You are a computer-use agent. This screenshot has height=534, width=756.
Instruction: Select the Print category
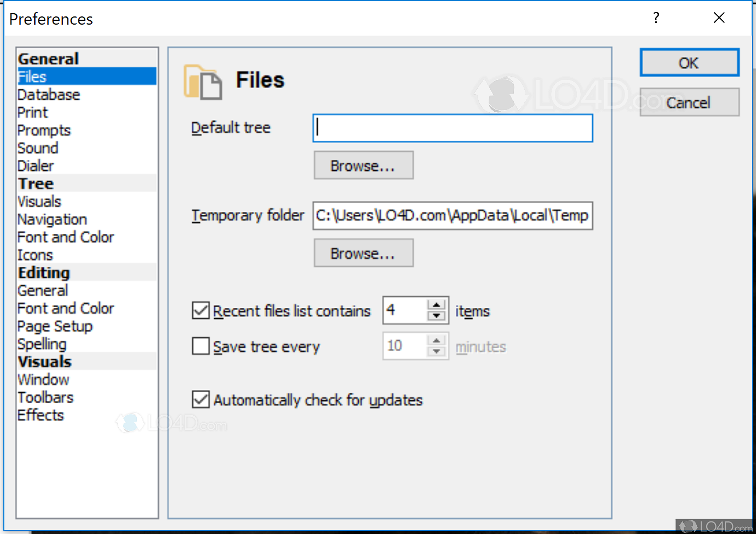pyautogui.click(x=32, y=112)
